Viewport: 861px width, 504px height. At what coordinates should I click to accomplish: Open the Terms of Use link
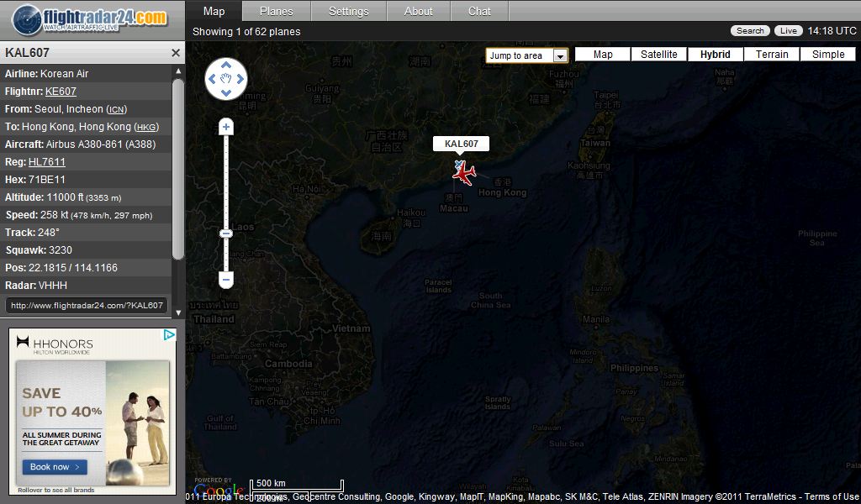tap(832, 496)
